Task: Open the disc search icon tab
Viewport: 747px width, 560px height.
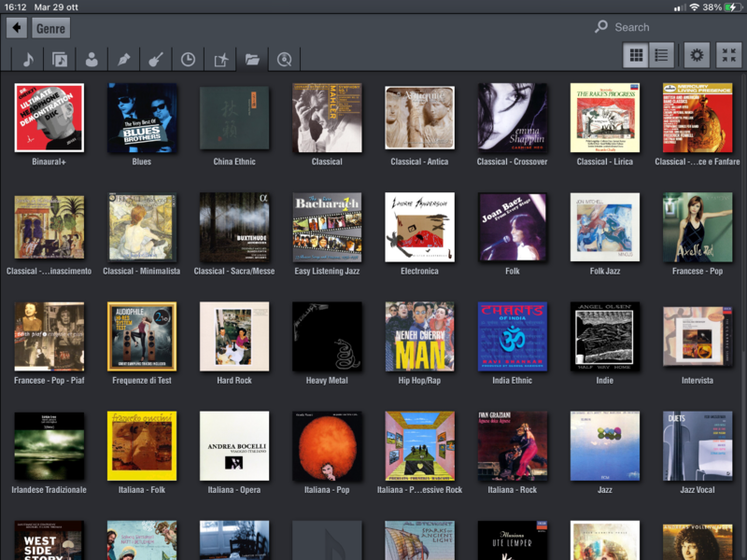Action: tap(283, 59)
